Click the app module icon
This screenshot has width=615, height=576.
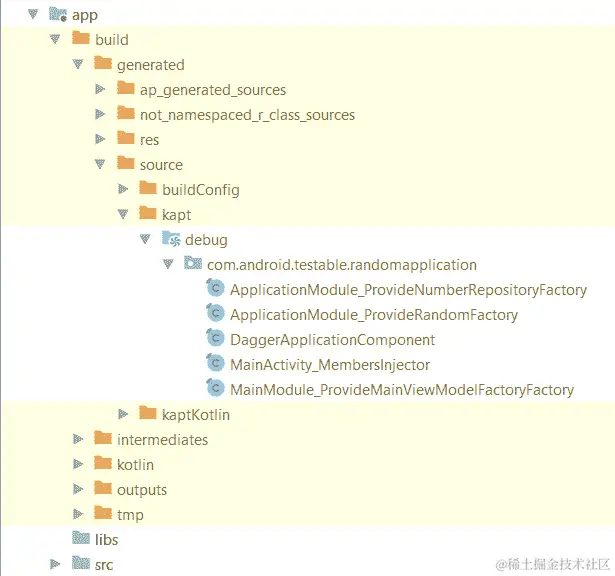pyautogui.click(x=58, y=14)
